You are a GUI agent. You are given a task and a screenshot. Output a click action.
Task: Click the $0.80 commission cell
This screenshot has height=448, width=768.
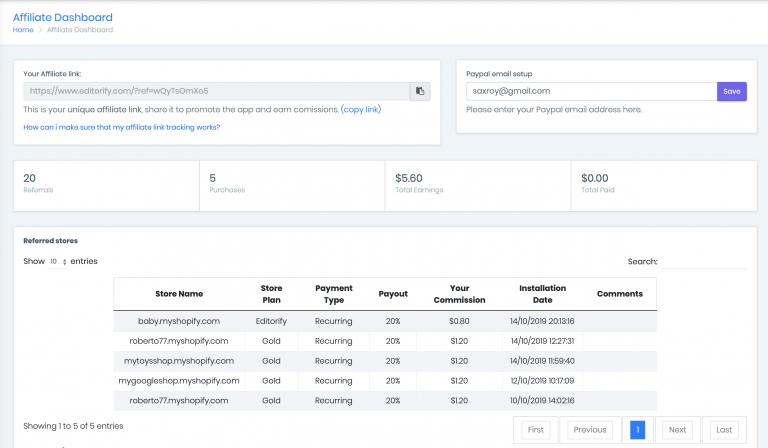click(459, 321)
